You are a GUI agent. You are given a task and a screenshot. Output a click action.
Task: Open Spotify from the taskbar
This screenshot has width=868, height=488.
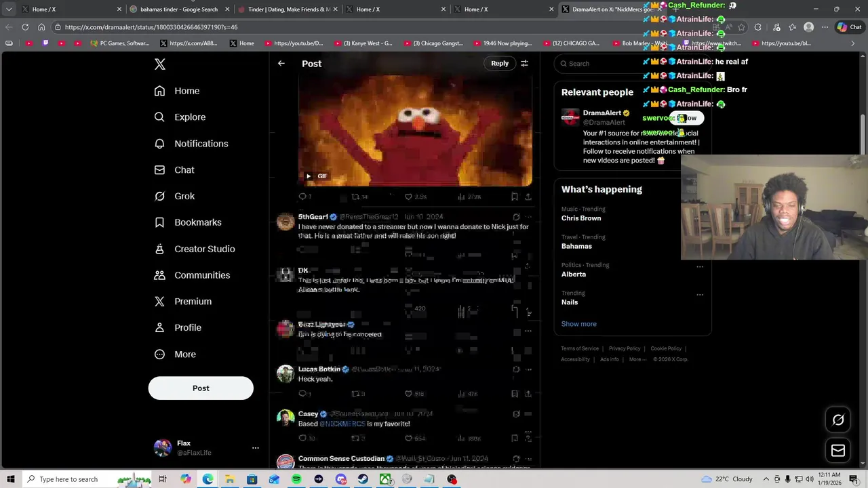click(296, 479)
